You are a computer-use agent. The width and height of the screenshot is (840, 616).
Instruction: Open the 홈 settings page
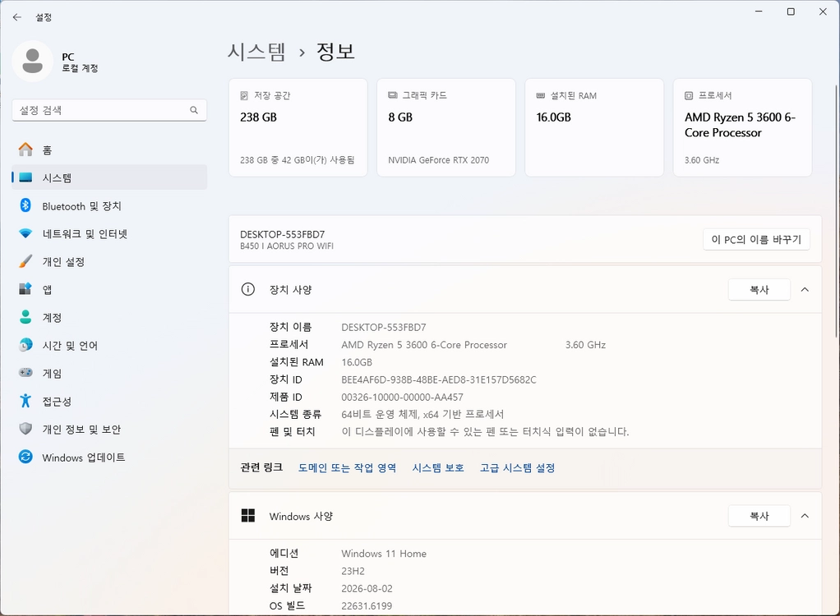[x=109, y=149]
